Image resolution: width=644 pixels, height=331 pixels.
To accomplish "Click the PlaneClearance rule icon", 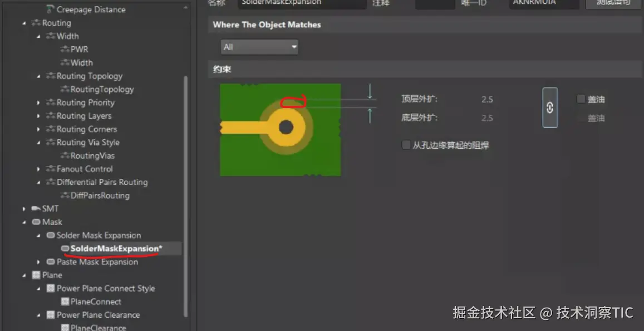I will [65, 328].
